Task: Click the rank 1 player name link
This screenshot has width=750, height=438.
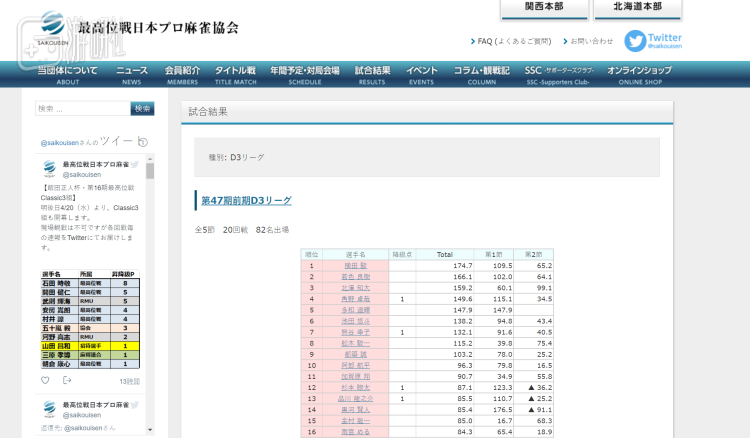Action: point(355,266)
